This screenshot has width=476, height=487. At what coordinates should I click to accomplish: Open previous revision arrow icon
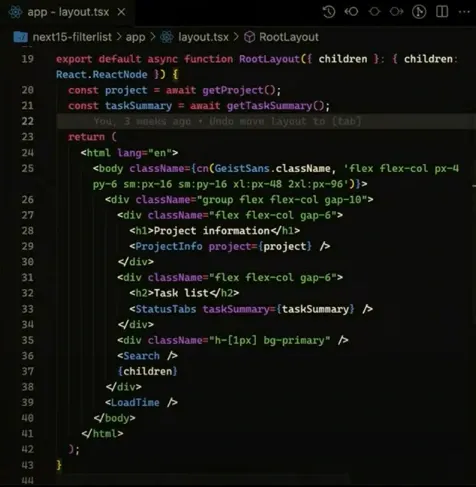tap(351, 12)
